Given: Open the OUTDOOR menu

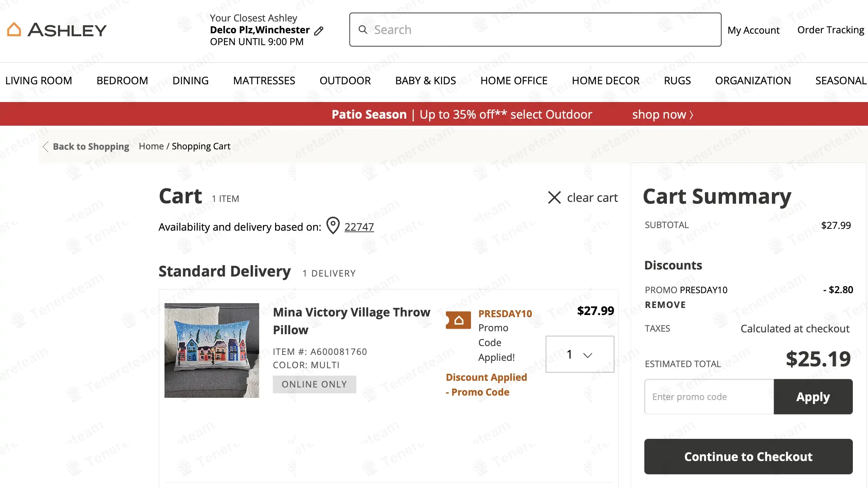Looking at the screenshot, I should [x=345, y=81].
